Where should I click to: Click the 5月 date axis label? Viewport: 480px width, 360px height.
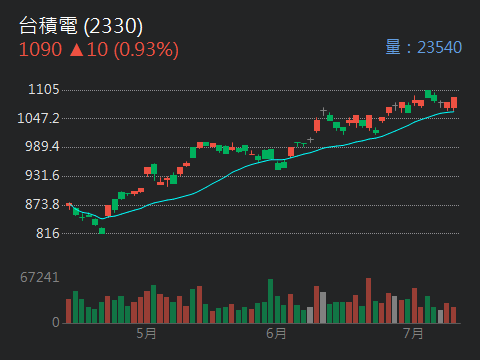(146, 333)
